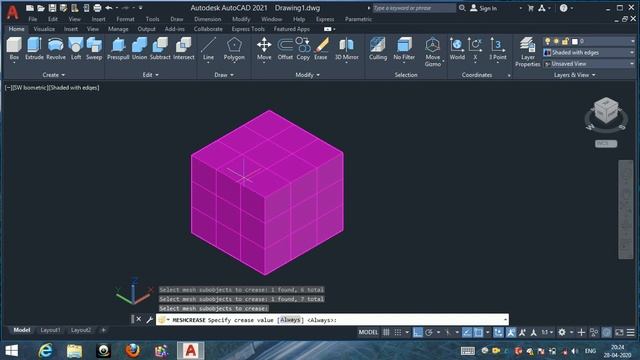Start the Polygon draw tool

tap(234, 49)
